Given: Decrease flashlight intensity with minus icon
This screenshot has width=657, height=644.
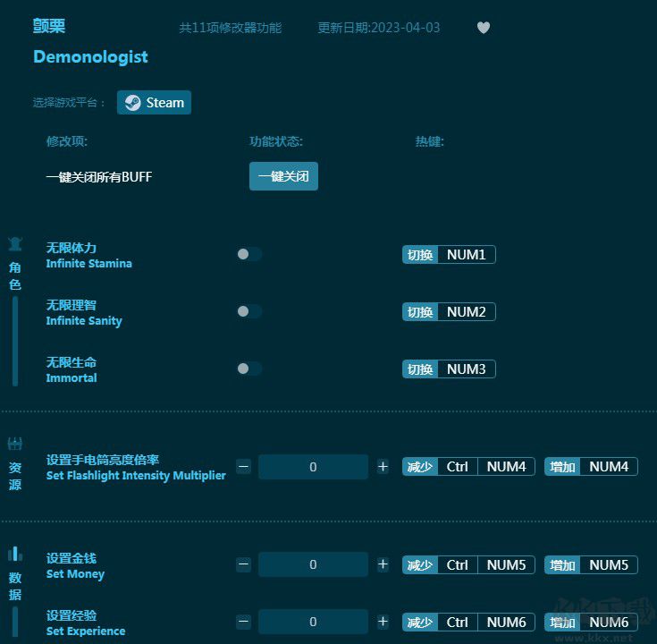Looking at the screenshot, I should 243,467.
